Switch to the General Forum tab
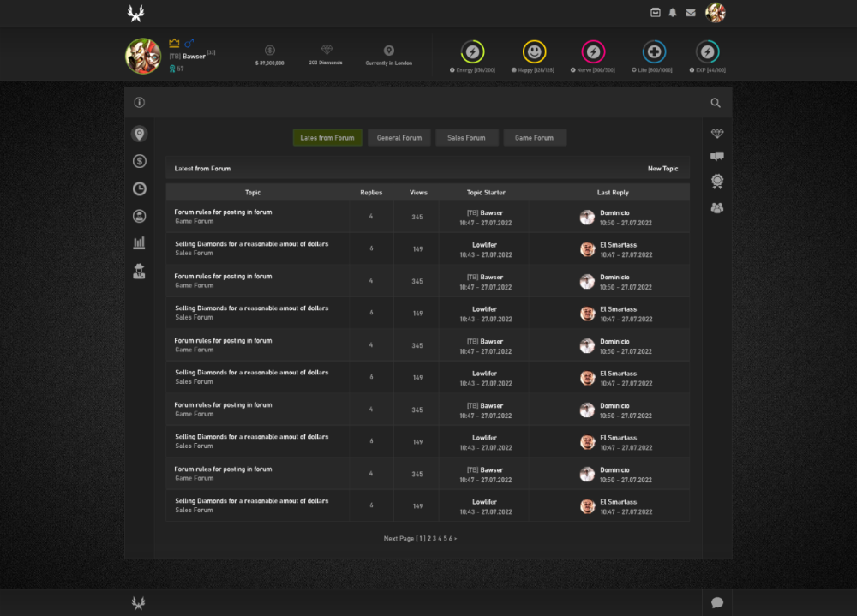Image resolution: width=857 pixels, height=616 pixels. (x=399, y=138)
